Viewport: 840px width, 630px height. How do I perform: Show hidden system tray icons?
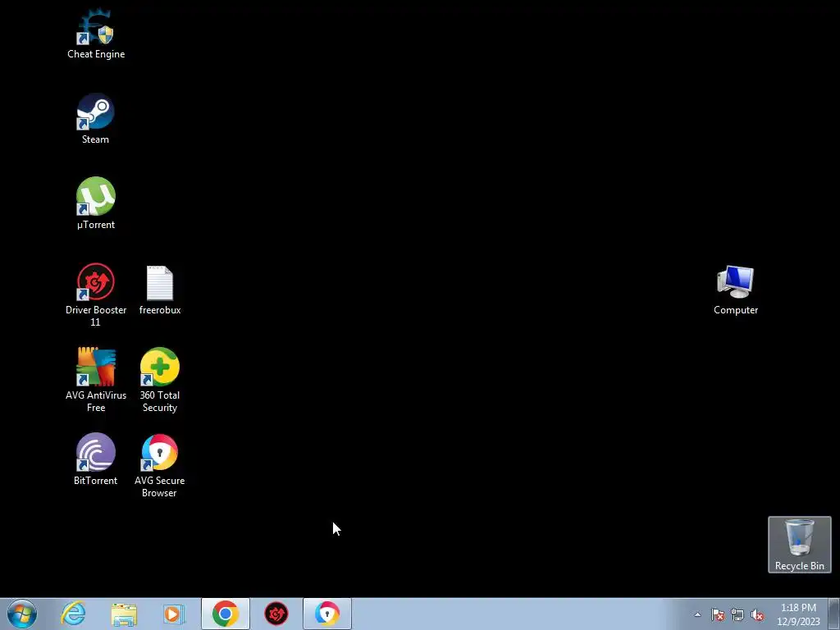pyautogui.click(x=697, y=614)
